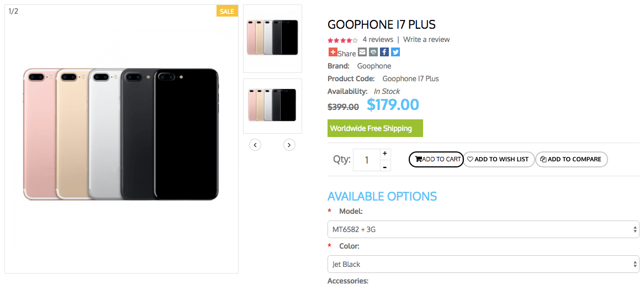Increase quantity with plus button
Screen dimensions: 644x289
[385, 154]
